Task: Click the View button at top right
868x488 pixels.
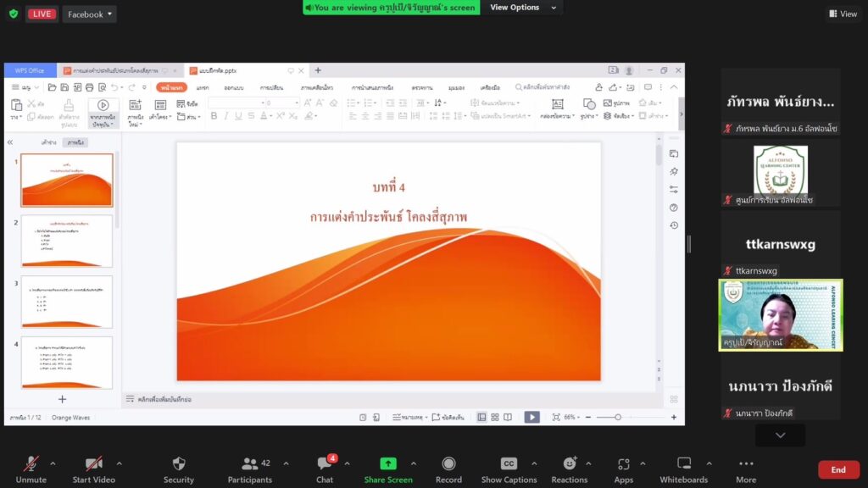Action: [x=843, y=14]
